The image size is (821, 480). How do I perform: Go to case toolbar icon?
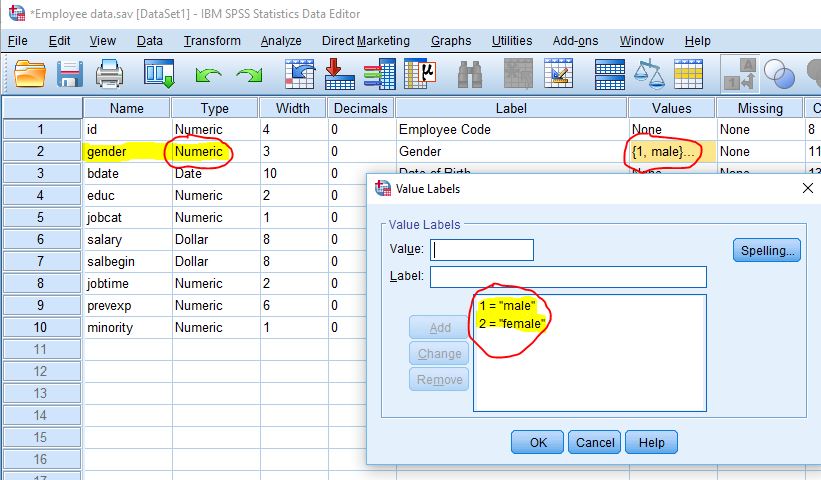(x=299, y=73)
